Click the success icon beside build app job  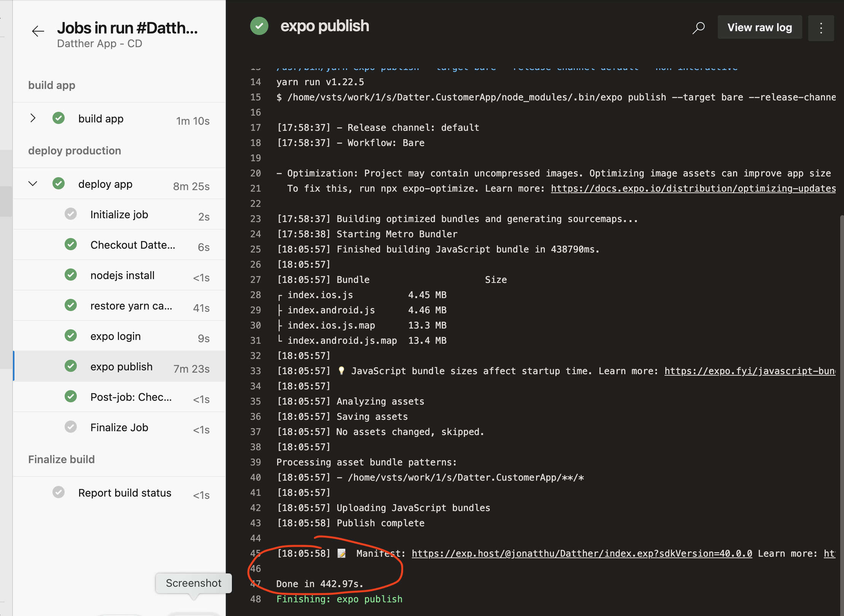(59, 118)
